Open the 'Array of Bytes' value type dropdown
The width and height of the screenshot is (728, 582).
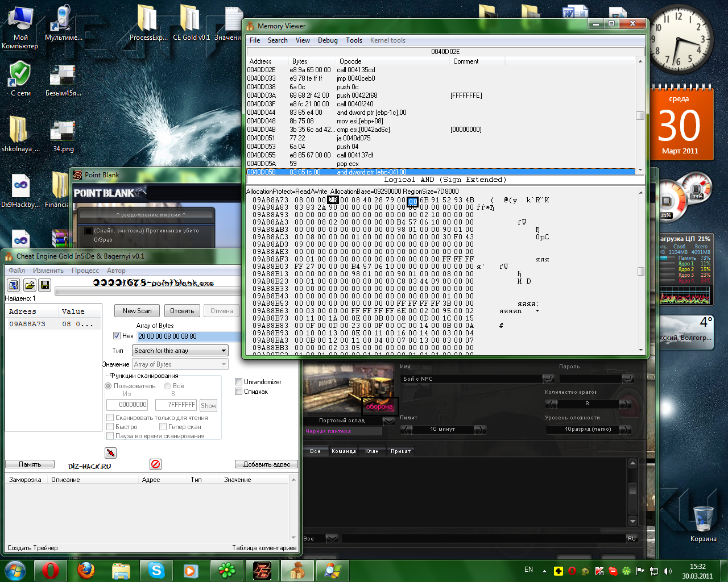(180, 364)
